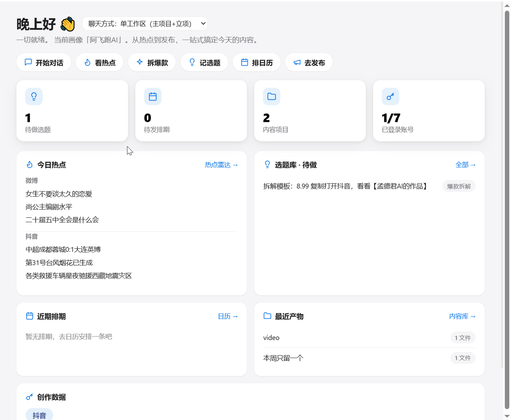Viewport: 511px width, 420px height.
Task: Click hot topic 女生不要谈太久的恋爱
Action: 59,194
